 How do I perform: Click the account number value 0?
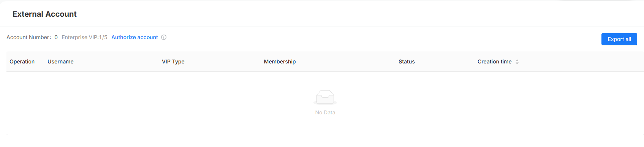56,37
